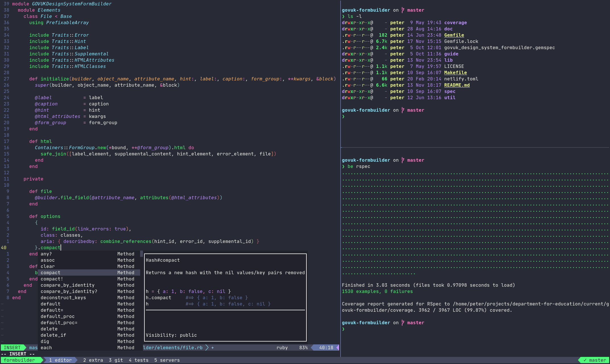Click the git branch icon in the top prompt
This screenshot has height=364, width=610.
tap(403, 10)
